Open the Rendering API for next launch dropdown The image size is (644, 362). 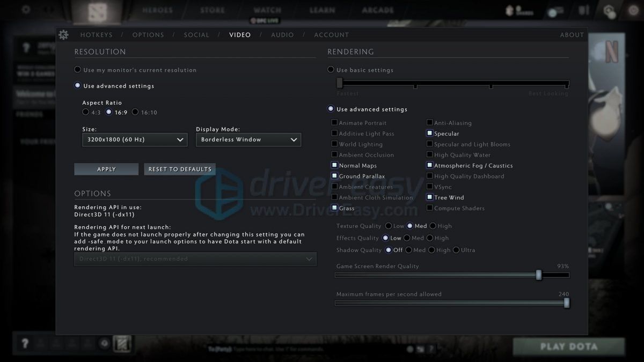(195, 259)
